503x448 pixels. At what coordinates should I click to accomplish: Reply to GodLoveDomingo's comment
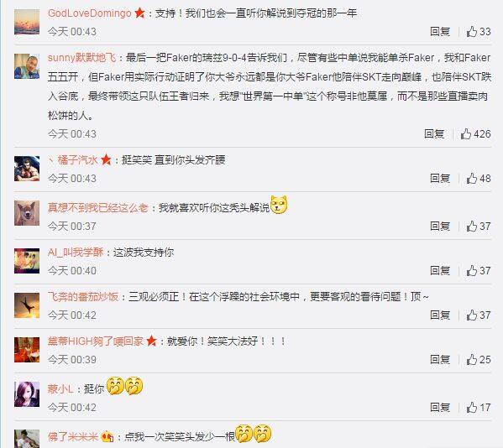(440, 32)
